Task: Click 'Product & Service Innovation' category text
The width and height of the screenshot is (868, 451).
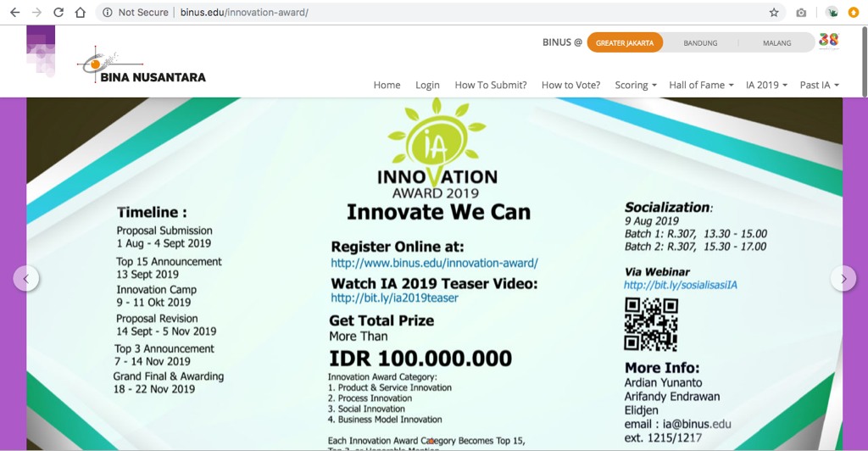Action: 395,387
